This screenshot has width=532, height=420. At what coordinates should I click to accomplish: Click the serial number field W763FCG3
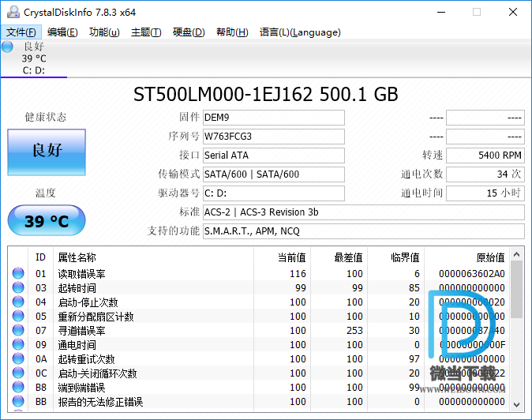tap(274, 137)
